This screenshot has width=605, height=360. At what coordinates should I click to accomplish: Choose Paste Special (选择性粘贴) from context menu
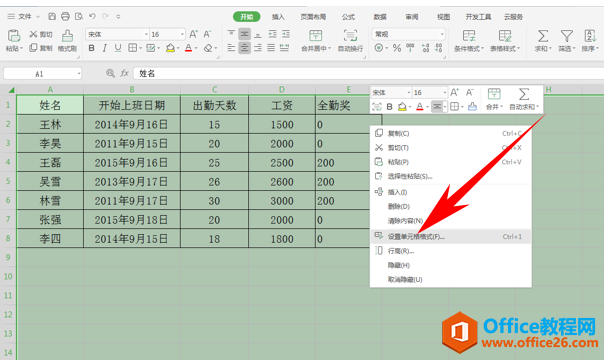[x=451, y=176]
